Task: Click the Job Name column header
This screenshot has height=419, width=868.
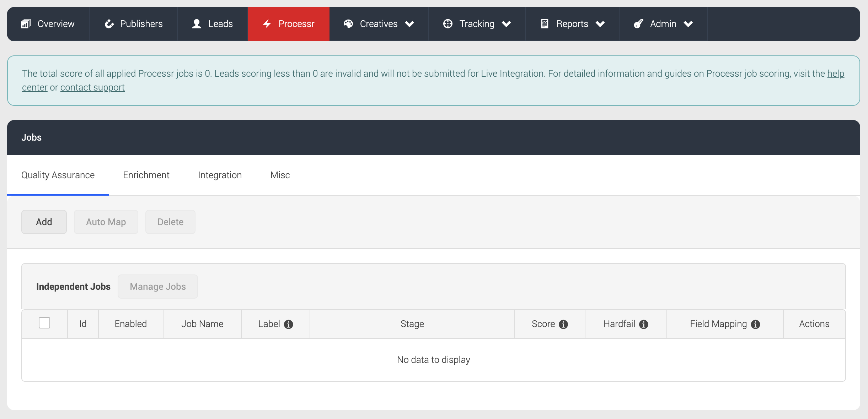Action: 202,324
